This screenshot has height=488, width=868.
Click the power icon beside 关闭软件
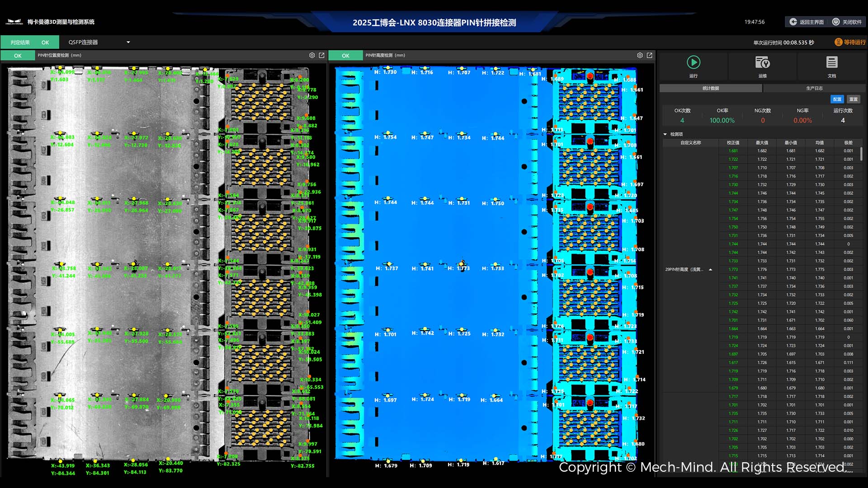click(x=836, y=22)
